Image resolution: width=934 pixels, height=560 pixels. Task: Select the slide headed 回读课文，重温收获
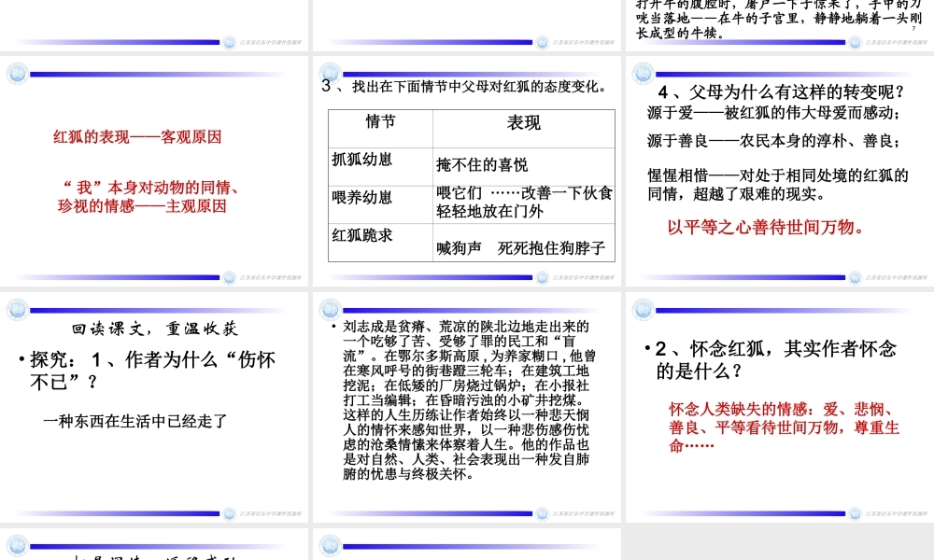154,407
